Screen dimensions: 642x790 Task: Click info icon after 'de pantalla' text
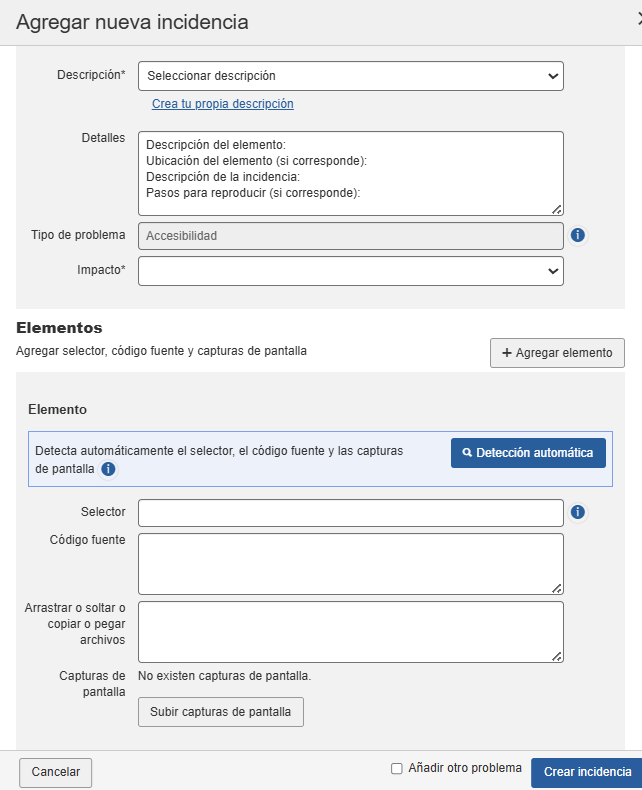click(x=108, y=469)
